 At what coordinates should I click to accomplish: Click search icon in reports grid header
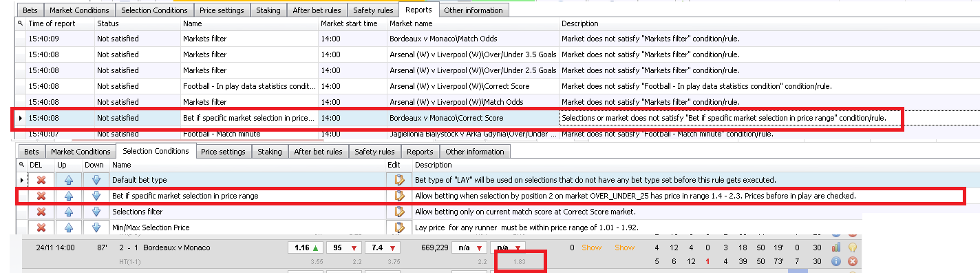point(20,23)
